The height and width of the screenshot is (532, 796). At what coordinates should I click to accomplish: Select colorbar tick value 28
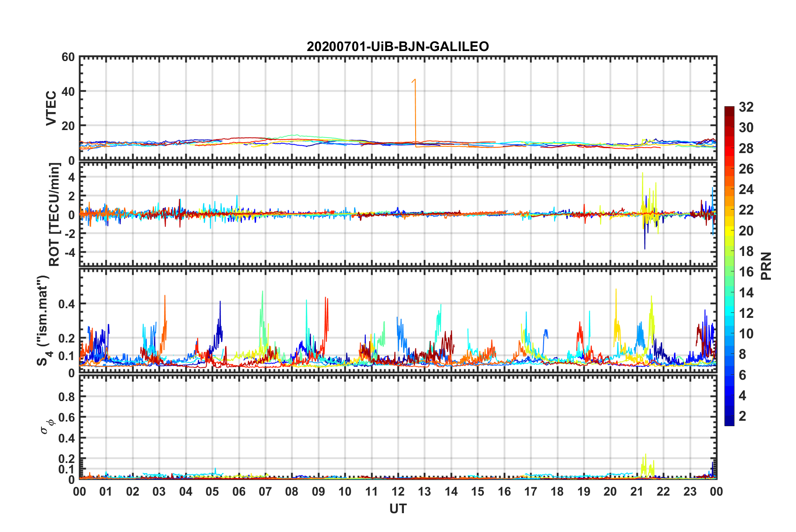746,148
